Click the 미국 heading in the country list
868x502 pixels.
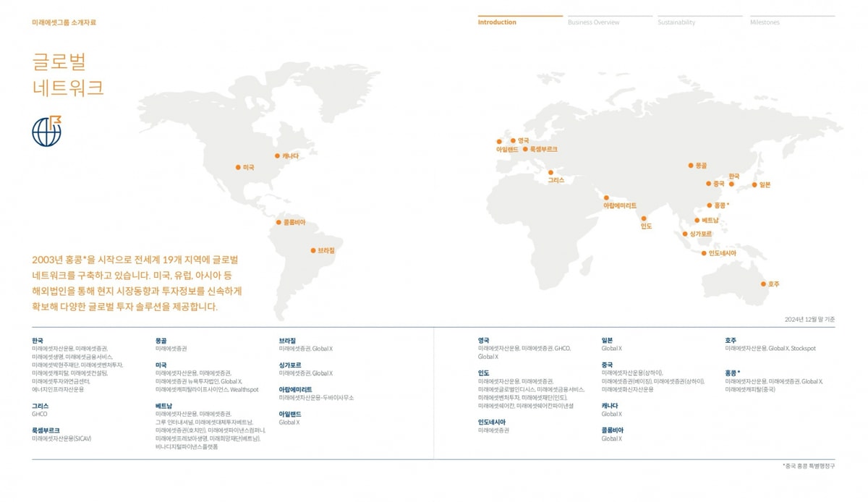(x=161, y=365)
